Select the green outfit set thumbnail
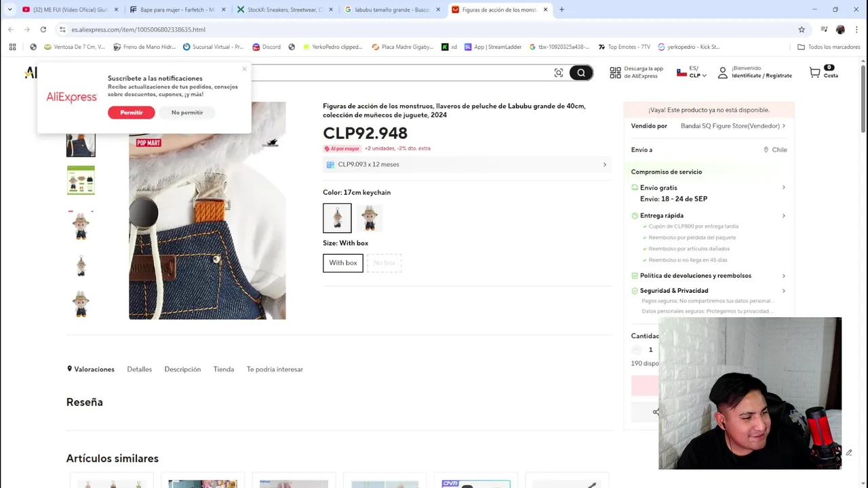This screenshot has width=868, height=488. pyautogui.click(x=81, y=180)
